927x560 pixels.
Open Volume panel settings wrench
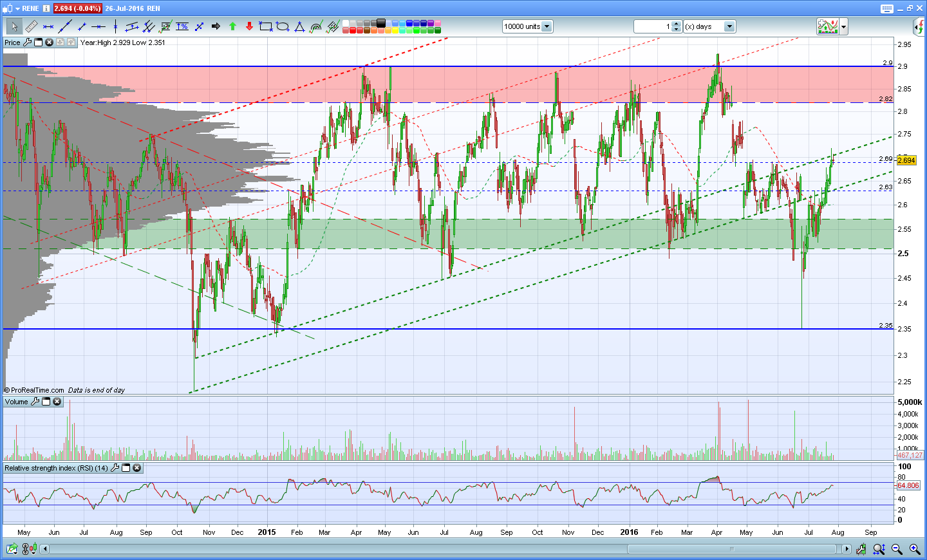click(35, 402)
